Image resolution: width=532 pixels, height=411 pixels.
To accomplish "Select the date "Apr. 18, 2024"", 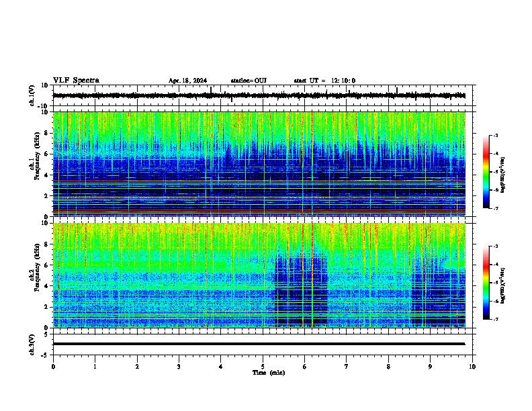I will (x=187, y=81).
